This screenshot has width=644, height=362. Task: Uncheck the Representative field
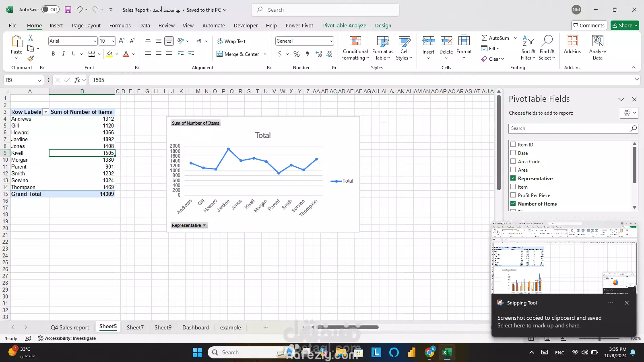point(513,178)
